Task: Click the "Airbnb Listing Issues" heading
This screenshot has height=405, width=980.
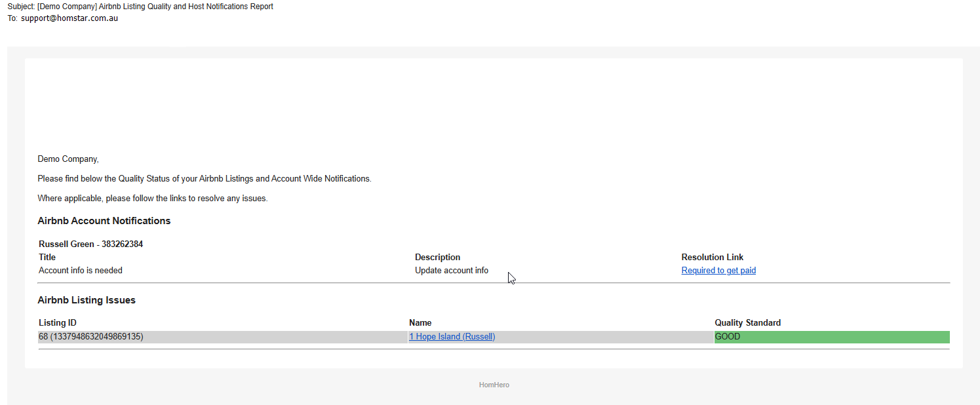Action: point(87,300)
